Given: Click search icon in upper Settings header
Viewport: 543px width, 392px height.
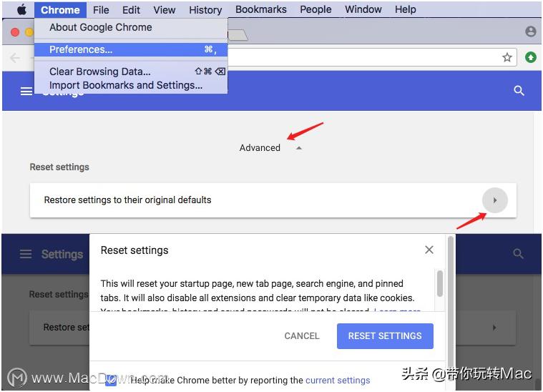Looking at the screenshot, I should (x=519, y=91).
